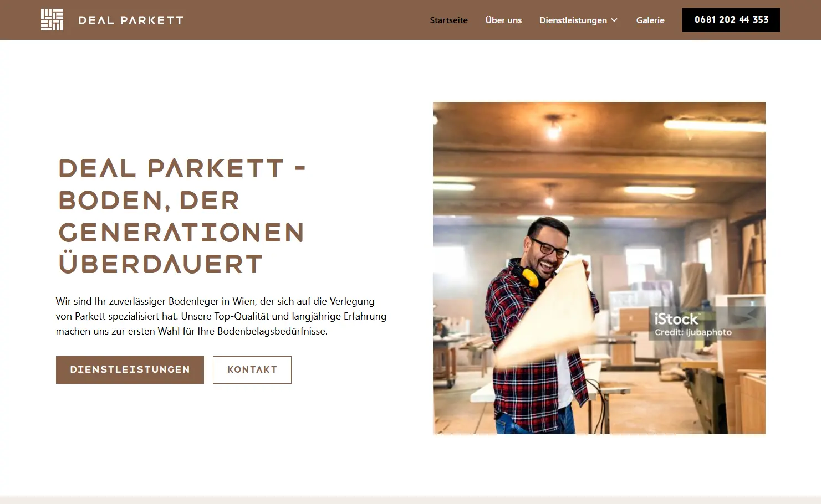This screenshot has height=504, width=821.
Task: Open the Über uns page
Action: click(x=503, y=20)
